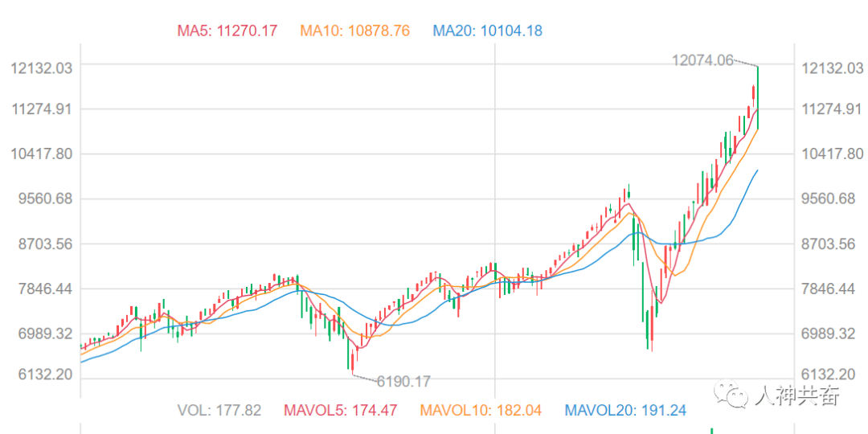Screen dimensions: 868x434
Task: Click 12132.03 on the right price axis
Action: pos(833,68)
